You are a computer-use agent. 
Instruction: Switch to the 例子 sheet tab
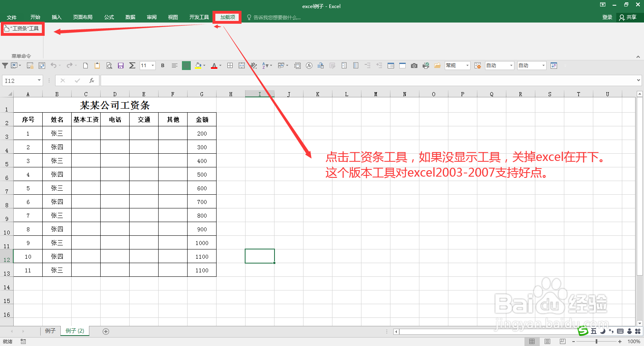tap(50, 331)
